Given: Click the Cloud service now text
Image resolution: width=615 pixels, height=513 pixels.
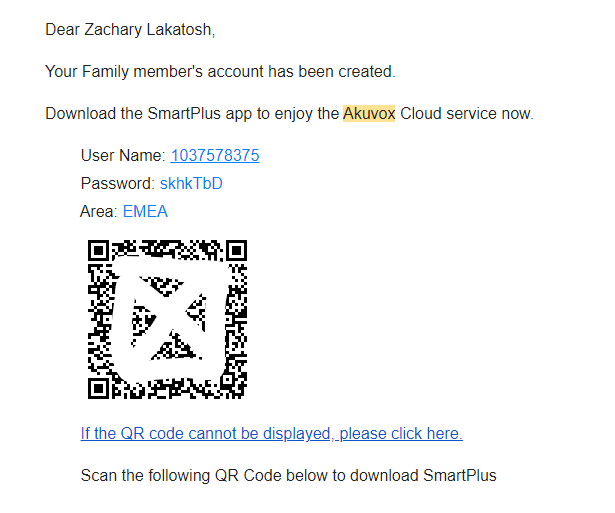Looking at the screenshot, I should coord(467,113).
